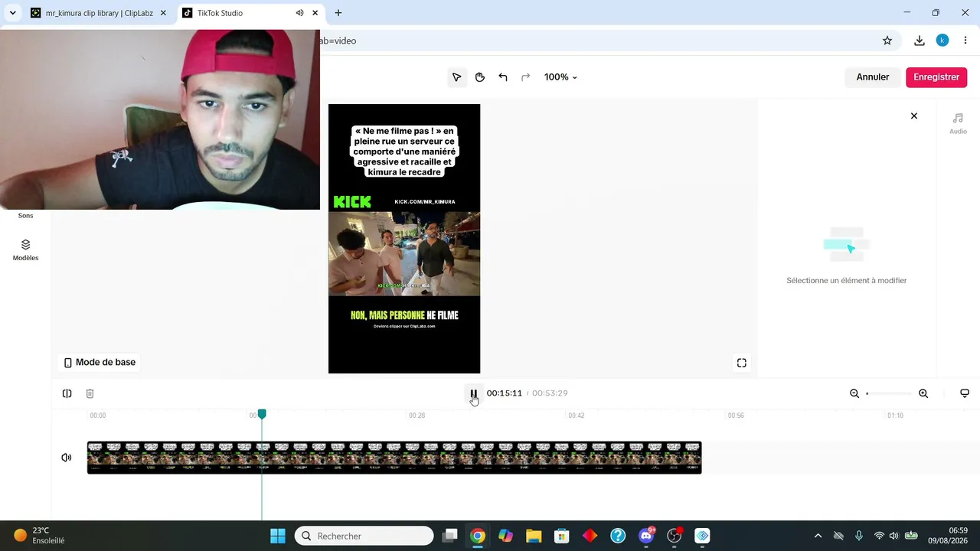Pause the video playback
980x551 pixels.
click(474, 393)
